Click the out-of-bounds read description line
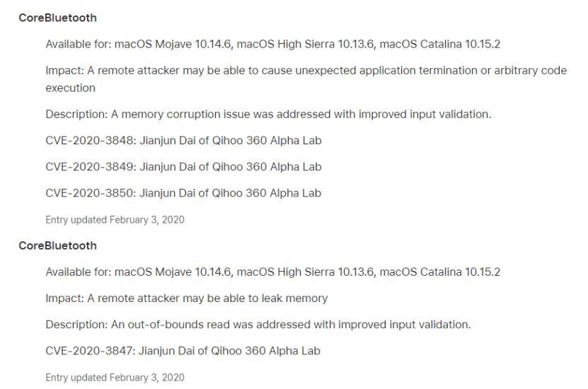588x389 pixels. (258, 325)
